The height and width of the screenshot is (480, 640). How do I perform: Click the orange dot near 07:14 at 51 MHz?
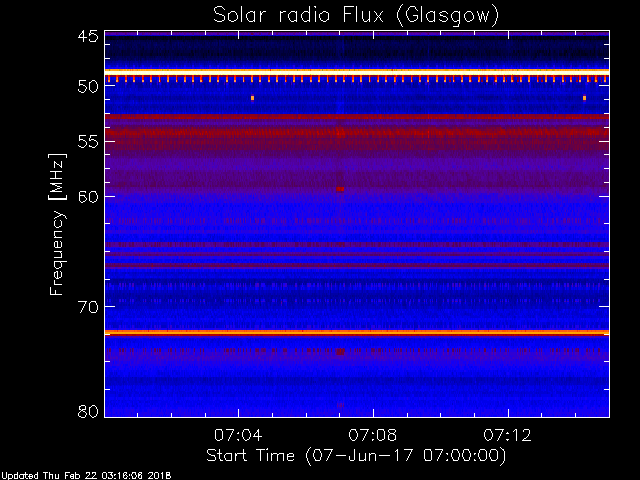tap(584, 98)
